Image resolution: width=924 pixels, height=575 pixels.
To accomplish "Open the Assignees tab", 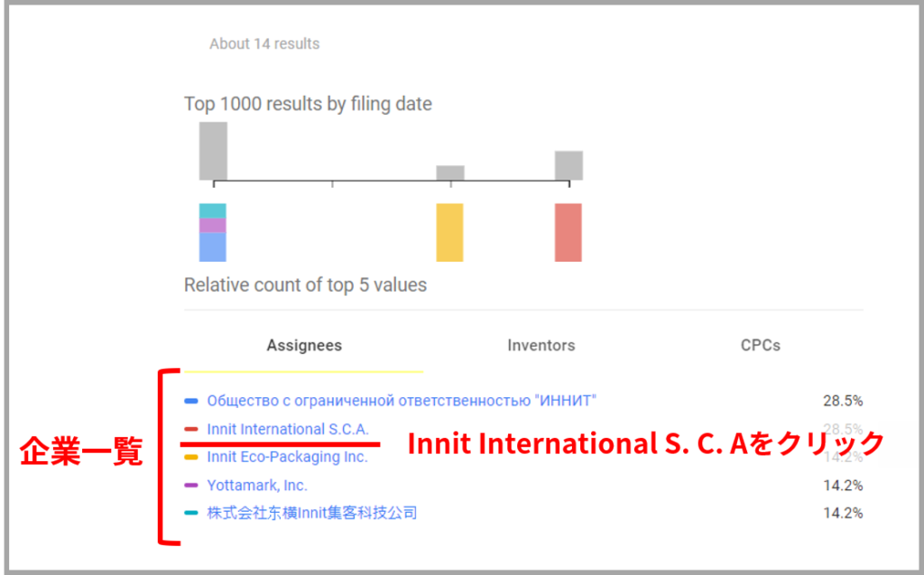I will point(304,346).
